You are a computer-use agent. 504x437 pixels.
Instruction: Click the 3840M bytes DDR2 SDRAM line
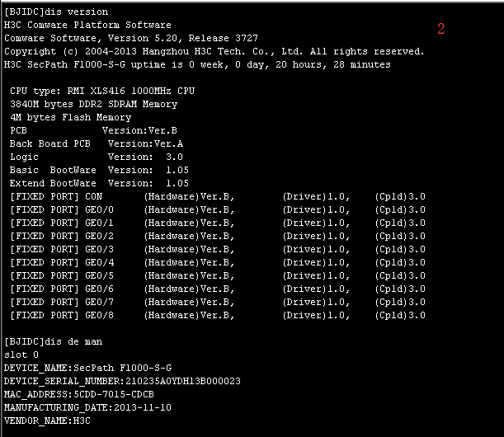[x=93, y=104]
